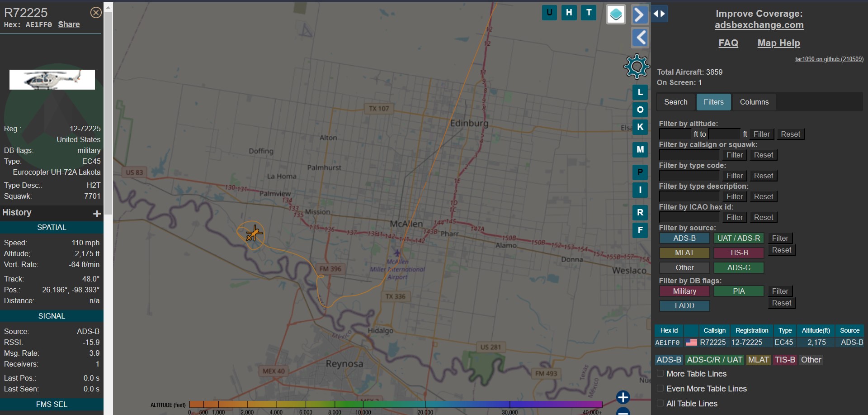This screenshot has width=868, height=415.
Task: Click the right chevron arrow button
Action: tap(640, 14)
